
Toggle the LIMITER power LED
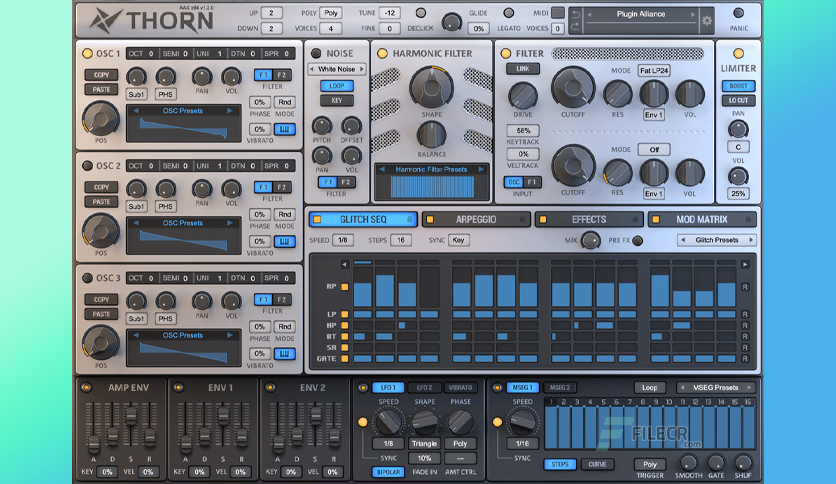coord(738,53)
